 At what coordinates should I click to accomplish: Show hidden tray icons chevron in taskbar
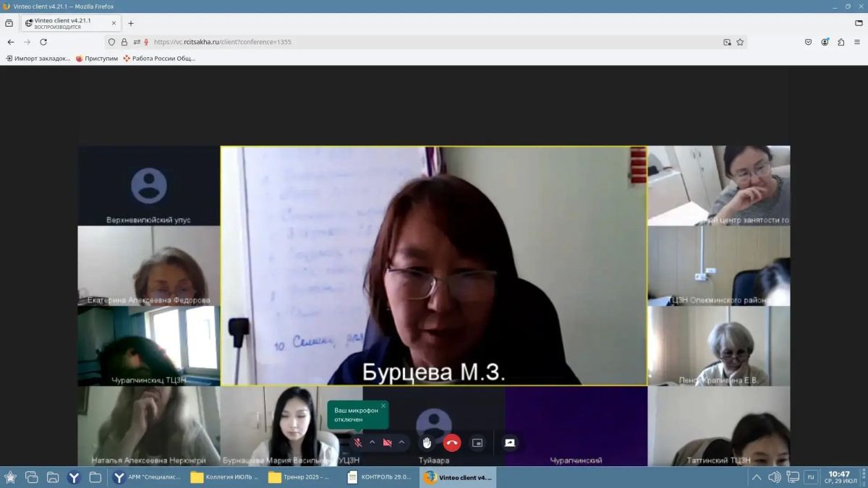(x=757, y=477)
